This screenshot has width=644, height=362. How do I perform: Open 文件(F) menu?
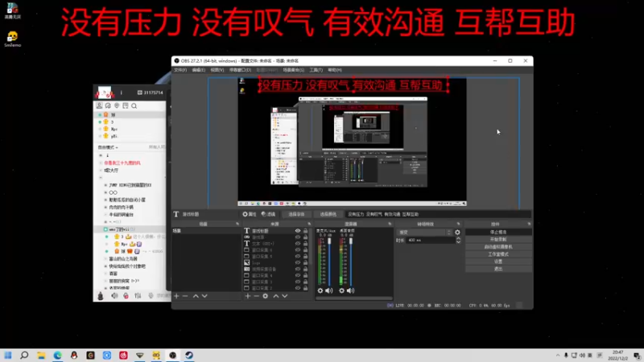pyautogui.click(x=180, y=70)
